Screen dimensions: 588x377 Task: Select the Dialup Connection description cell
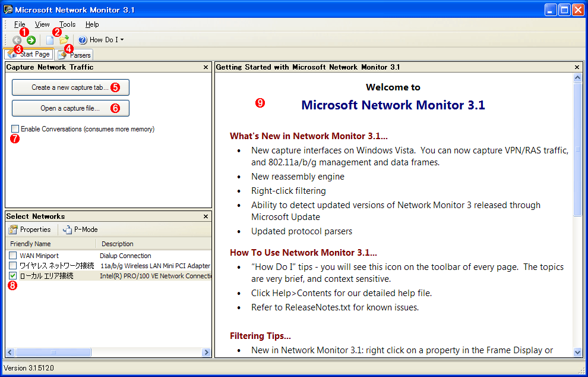126,256
